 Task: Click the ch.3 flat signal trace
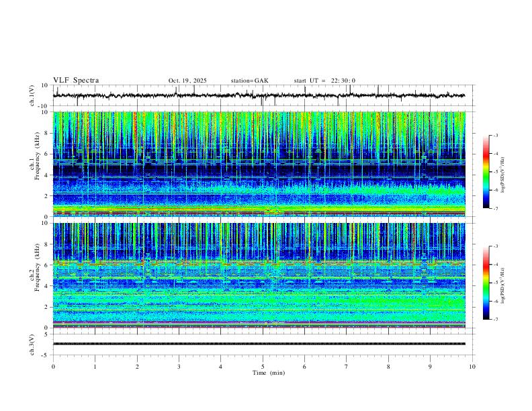[259, 344]
